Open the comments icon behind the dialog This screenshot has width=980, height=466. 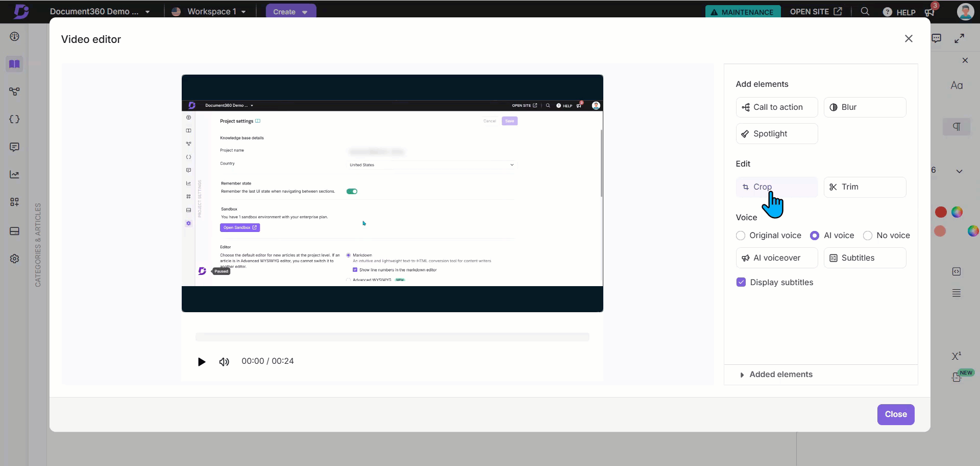[x=937, y=38]
